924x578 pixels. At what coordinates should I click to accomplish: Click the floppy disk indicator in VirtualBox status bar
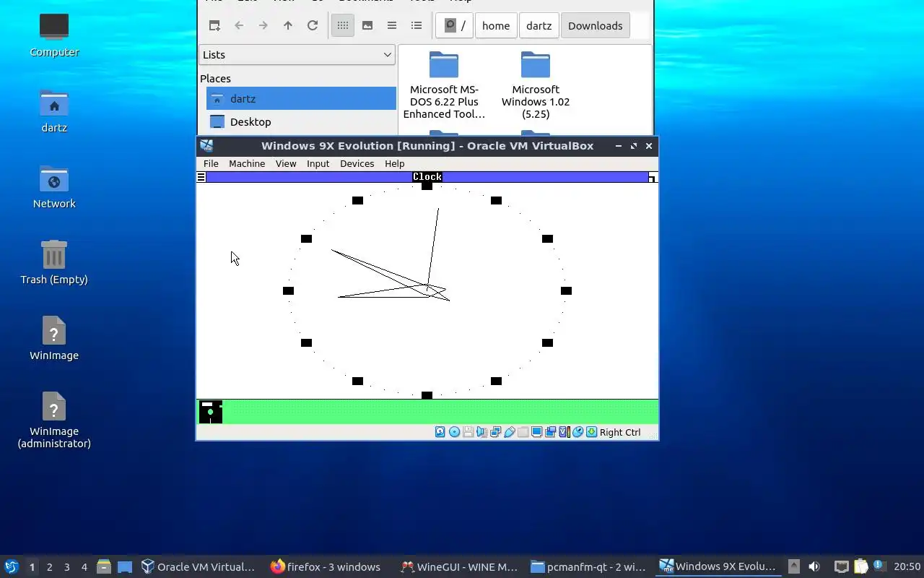pos(468,432)
